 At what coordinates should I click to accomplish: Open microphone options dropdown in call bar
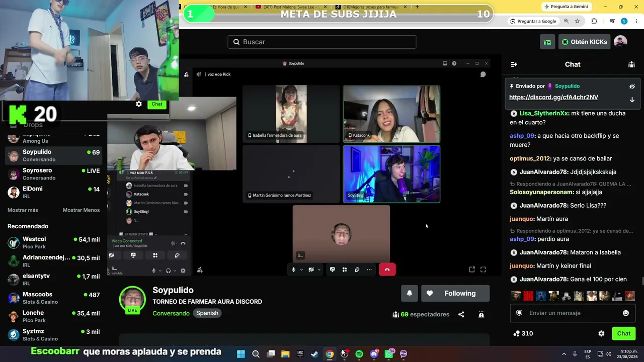point(301,269)
